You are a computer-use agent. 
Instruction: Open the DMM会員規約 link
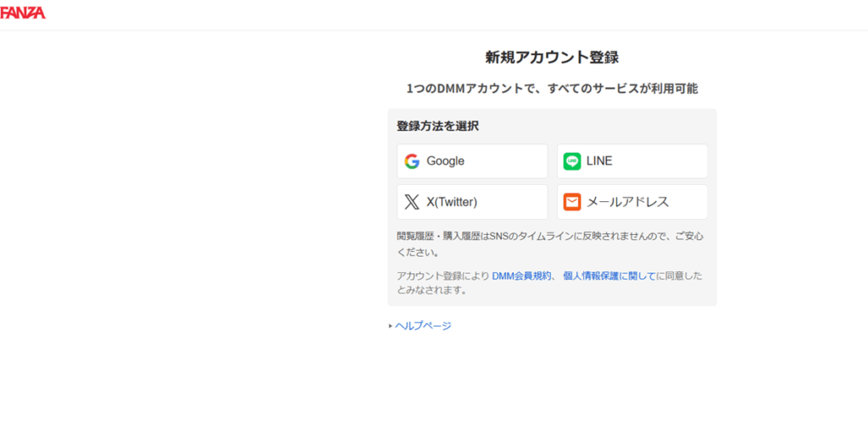point(521,276)
